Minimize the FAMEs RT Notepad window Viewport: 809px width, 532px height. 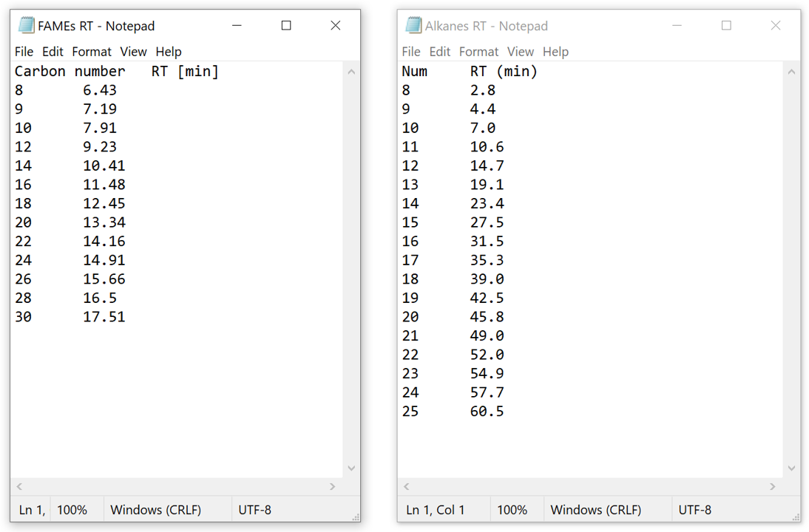pos(237,26)
